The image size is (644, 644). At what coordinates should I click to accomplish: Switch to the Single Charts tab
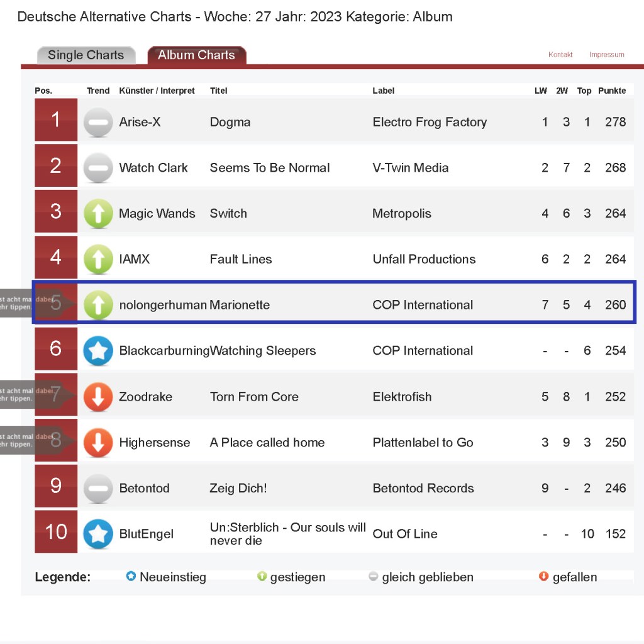[86, 55]
